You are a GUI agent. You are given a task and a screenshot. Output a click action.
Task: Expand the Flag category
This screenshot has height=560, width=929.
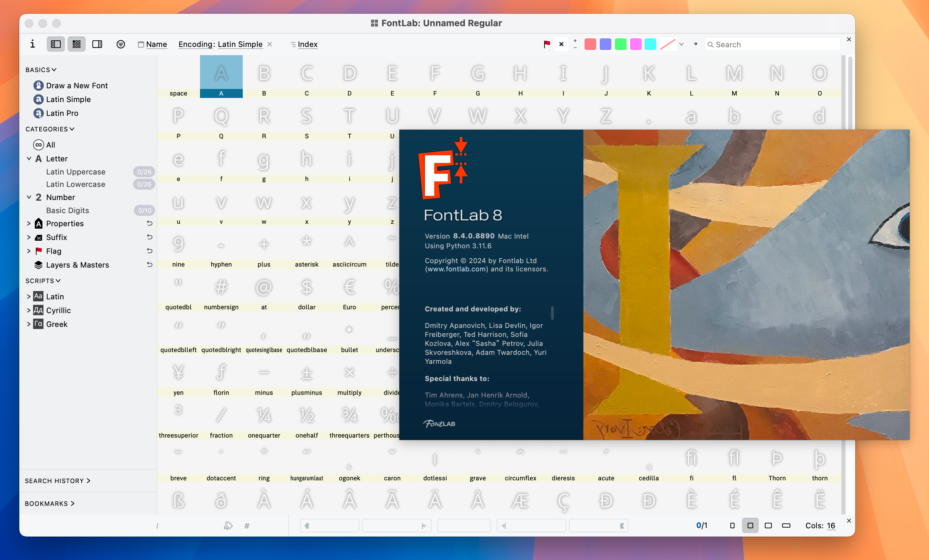(29, 251)
